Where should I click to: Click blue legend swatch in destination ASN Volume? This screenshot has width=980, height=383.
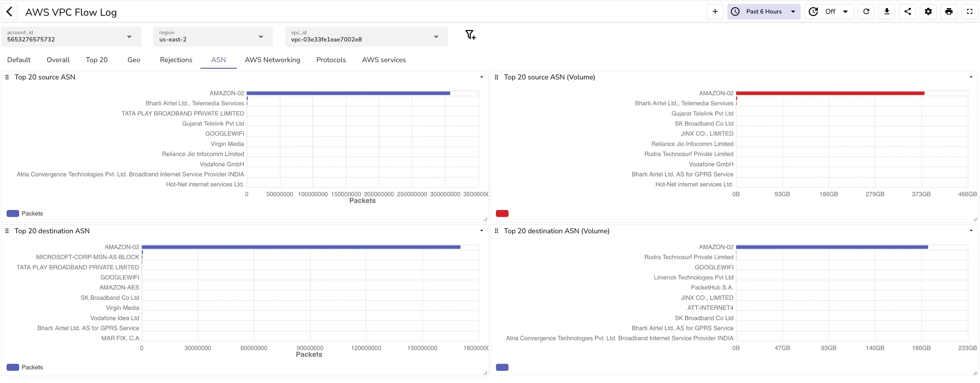pyautogui.click(x=502, y=367)
